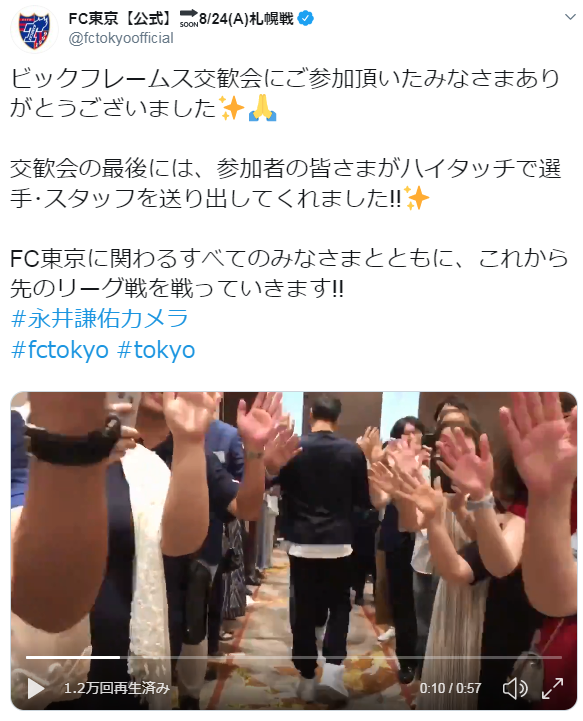
Task: Click the FC Tokyo profile avatar
Action: [35, 30]
